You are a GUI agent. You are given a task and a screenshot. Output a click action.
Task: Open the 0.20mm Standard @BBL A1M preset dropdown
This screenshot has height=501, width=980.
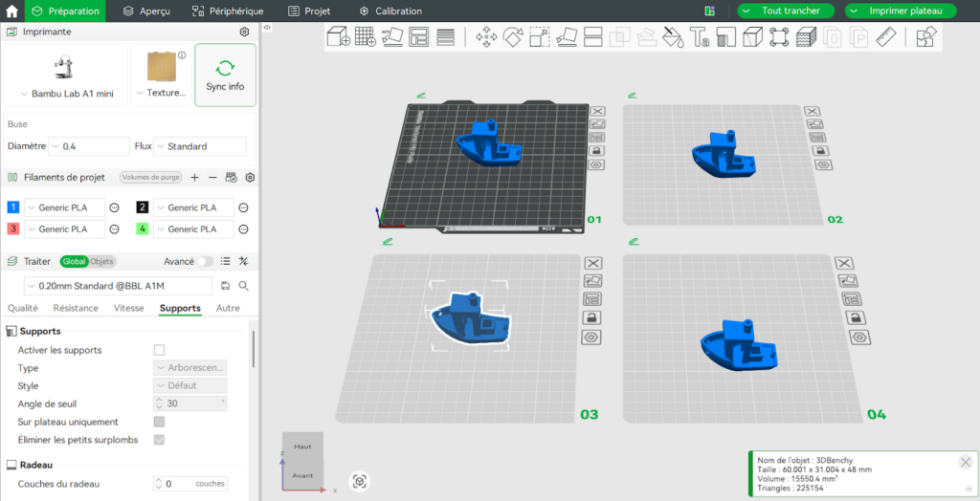point(119,286)
